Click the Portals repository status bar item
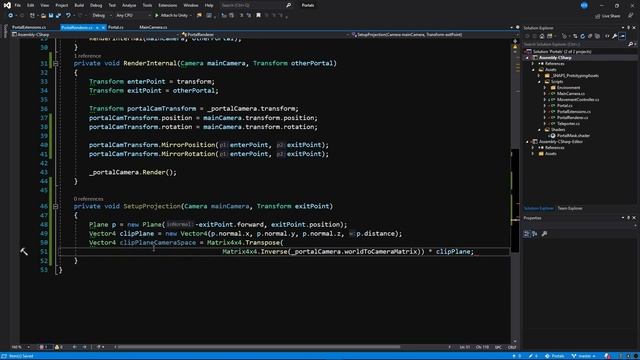This screenshot has height=360, width=640. [555, 356]
